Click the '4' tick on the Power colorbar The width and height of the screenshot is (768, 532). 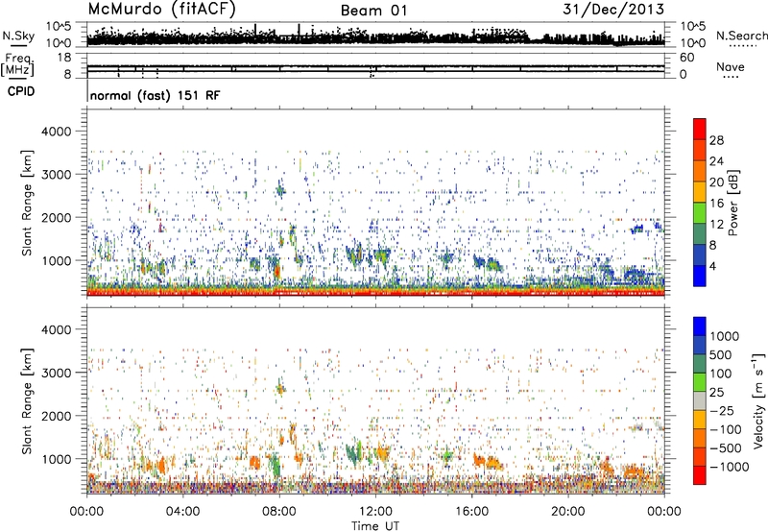(713, 266)
